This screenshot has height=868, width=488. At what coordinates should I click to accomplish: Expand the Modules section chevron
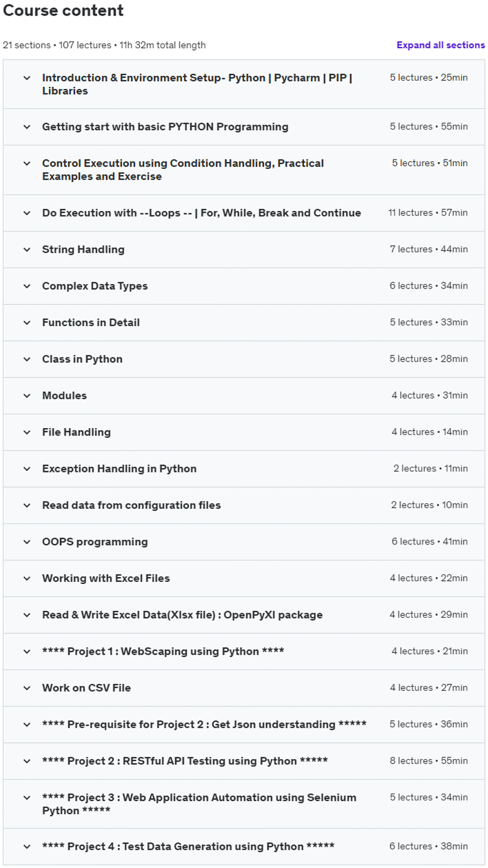click(26, 396)
